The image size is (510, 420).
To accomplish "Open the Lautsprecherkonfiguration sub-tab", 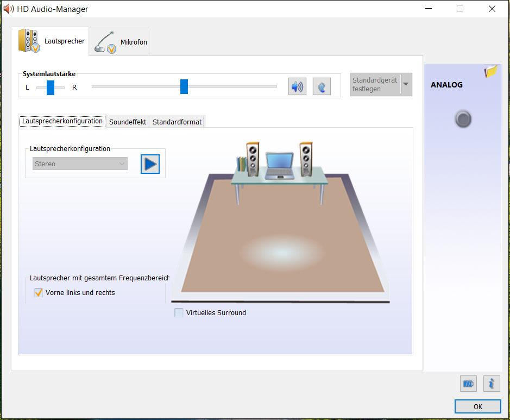I will [62, 121].
